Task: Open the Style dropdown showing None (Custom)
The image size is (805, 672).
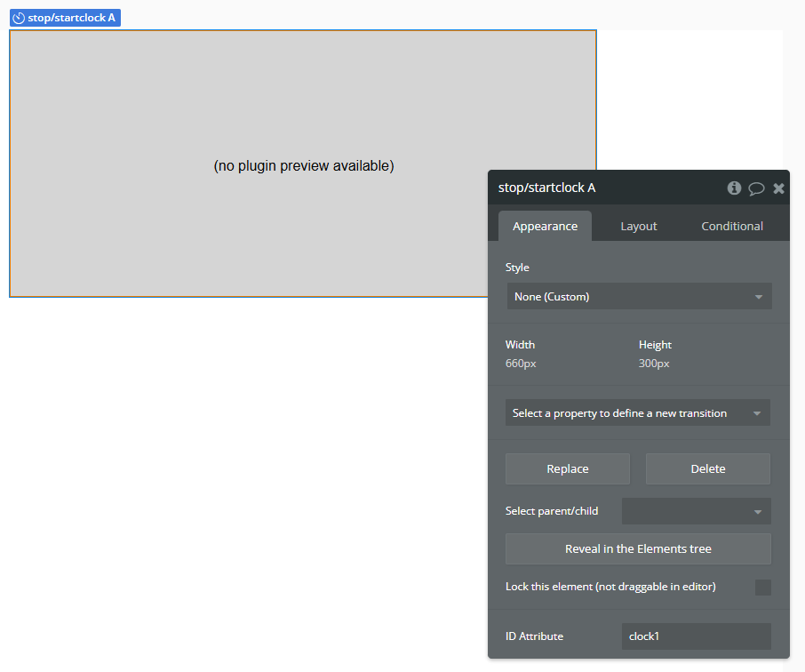Action: coord(639,296)
